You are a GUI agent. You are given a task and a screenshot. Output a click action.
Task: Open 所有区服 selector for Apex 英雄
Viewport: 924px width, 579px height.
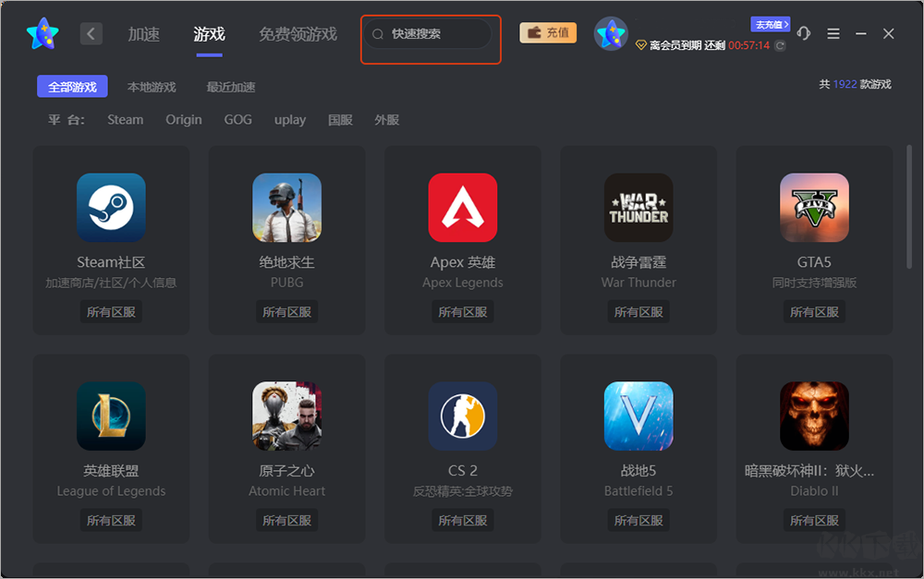[463, 311]
